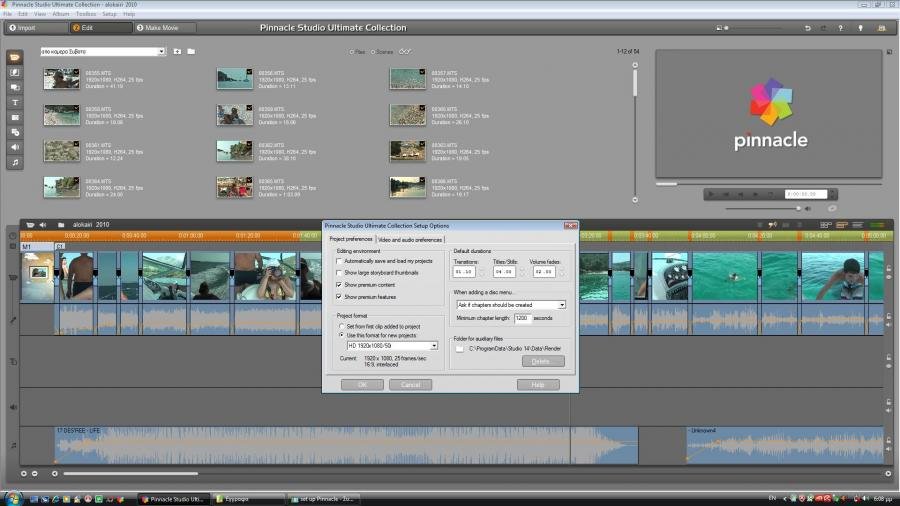This screenshot has width=900, height=506.
Task: Click the Cancel button in Setup Options
Action: (410, 385)
